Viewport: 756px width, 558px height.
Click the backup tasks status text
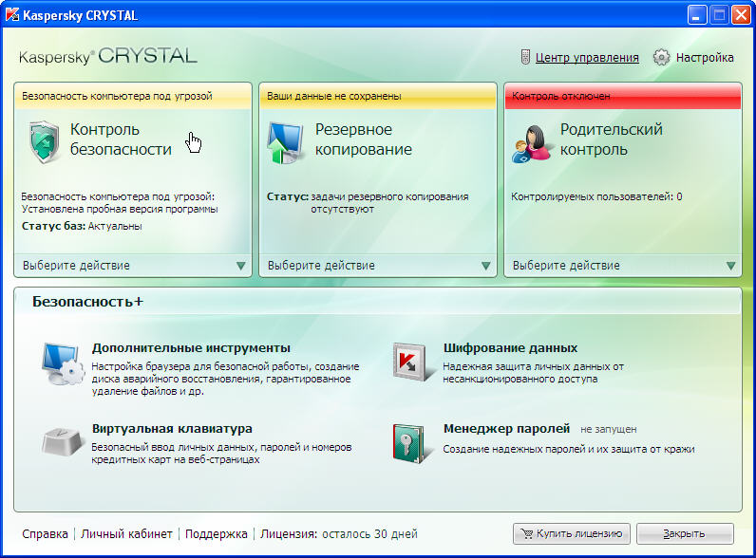click(x=368, y=203)
